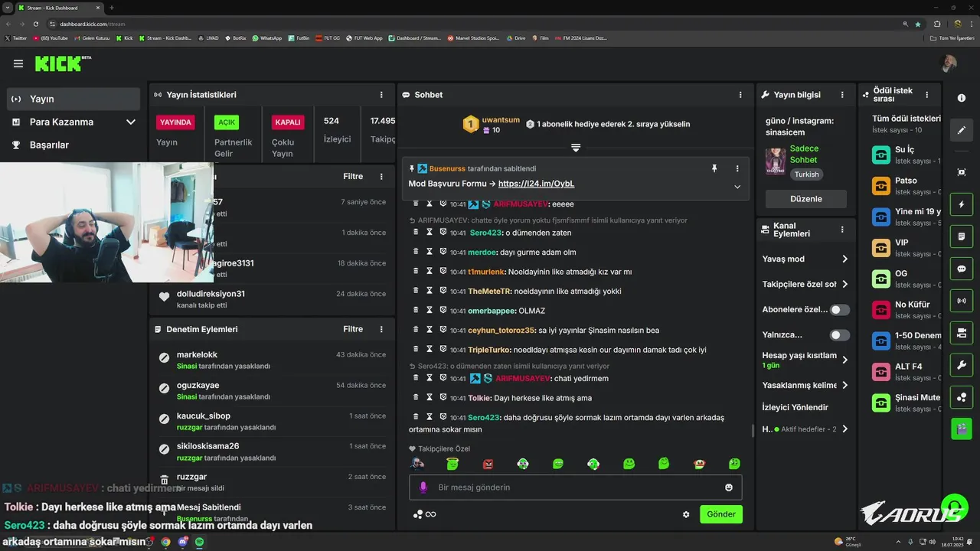
Task: Toggle the Abonelere özel switch
Action: pyautogui.click(x=840, y=310)
